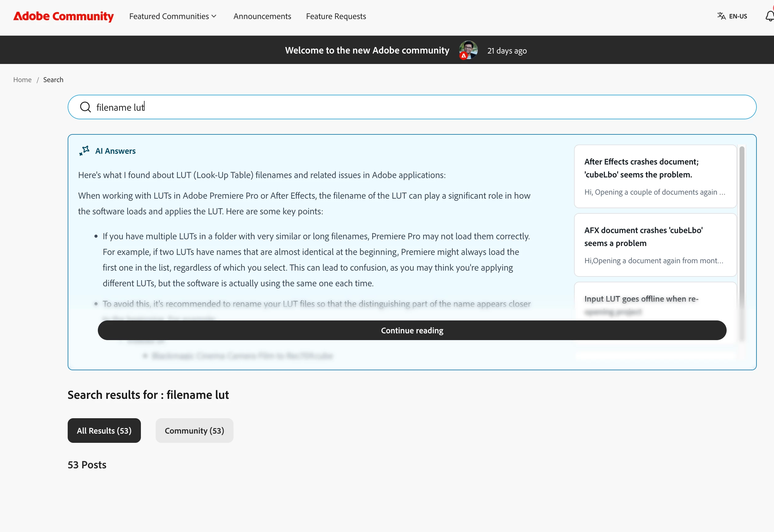Expand the Featured Communities dropdown
The height and width of the screenshot is (532, 774).
coord(173,16)
